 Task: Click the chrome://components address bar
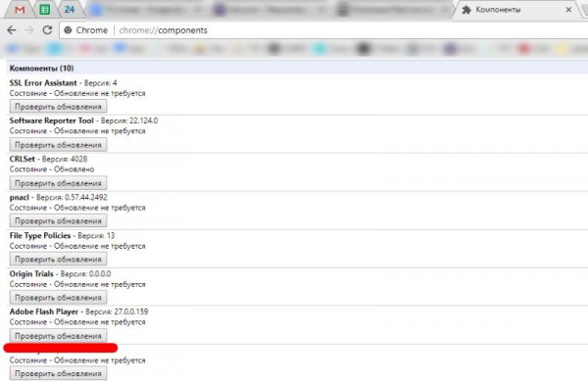pos(322,30)
